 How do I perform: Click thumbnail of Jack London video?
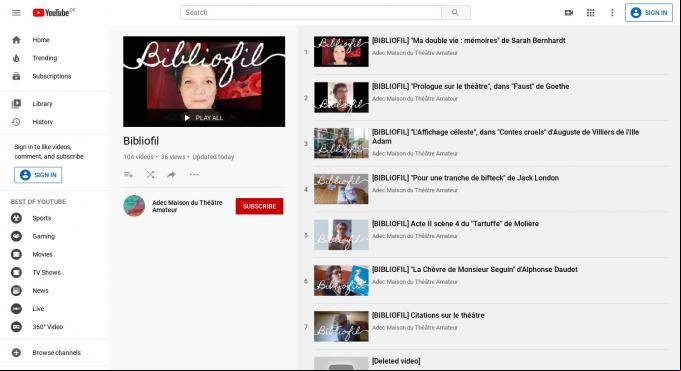(341, 189)
